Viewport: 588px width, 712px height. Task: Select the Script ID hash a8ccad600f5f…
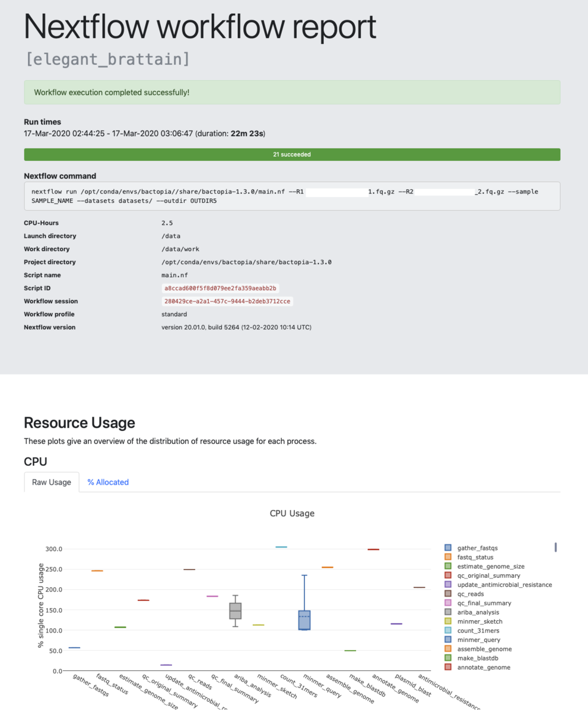[220, 288]
